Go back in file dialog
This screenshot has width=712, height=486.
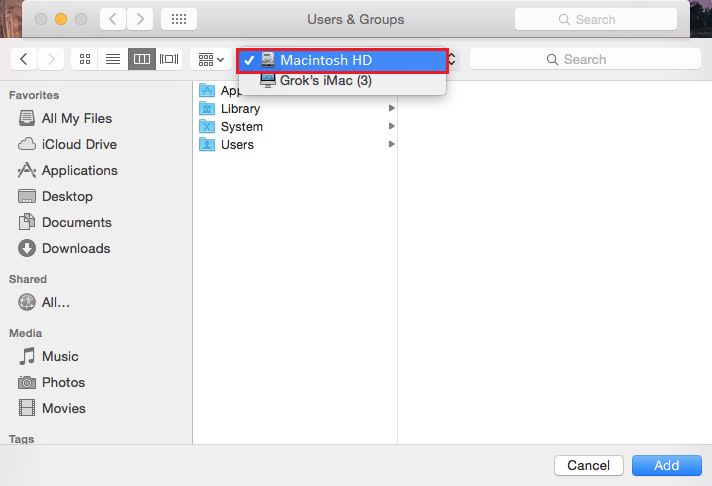pyautogui.click(x=24, y=59)
